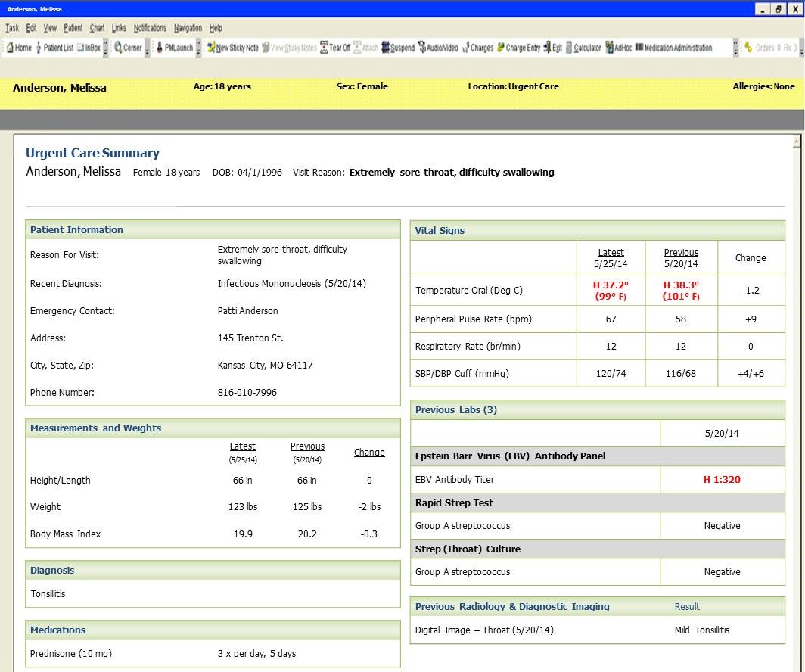Click the Measurements and Weights section header

tap(213, 428)
